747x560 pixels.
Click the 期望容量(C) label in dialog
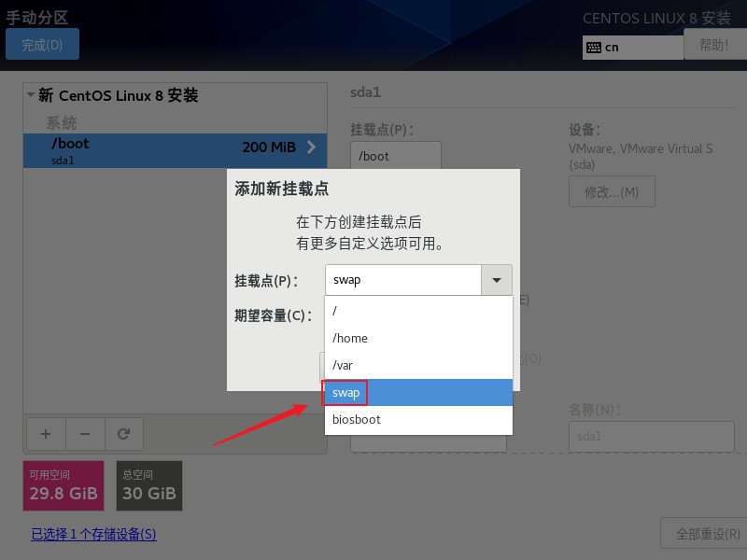click(273, 315)
